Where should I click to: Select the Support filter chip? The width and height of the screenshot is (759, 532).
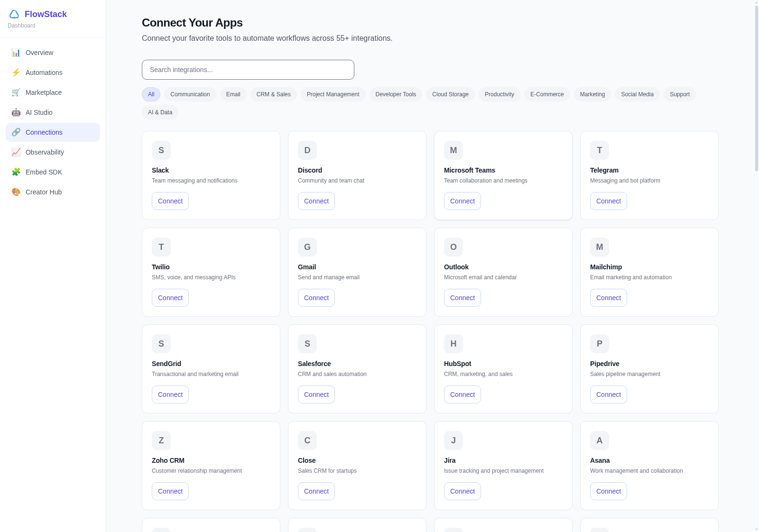[x=680, y=94]
